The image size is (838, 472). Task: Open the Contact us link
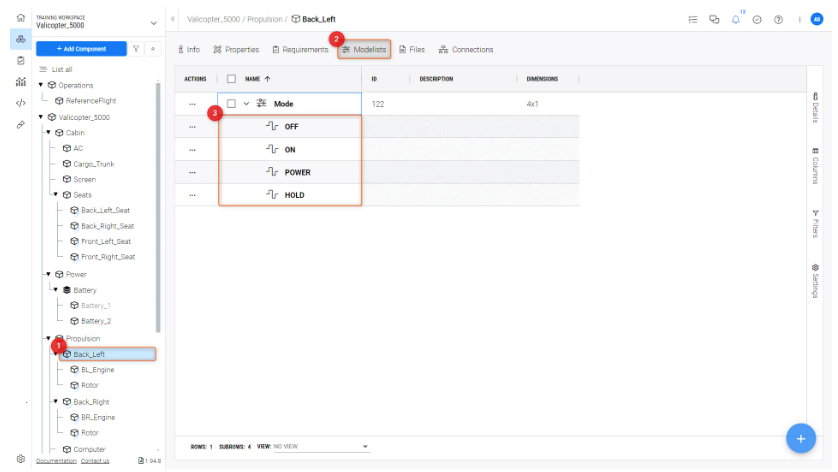coord(95,461)
